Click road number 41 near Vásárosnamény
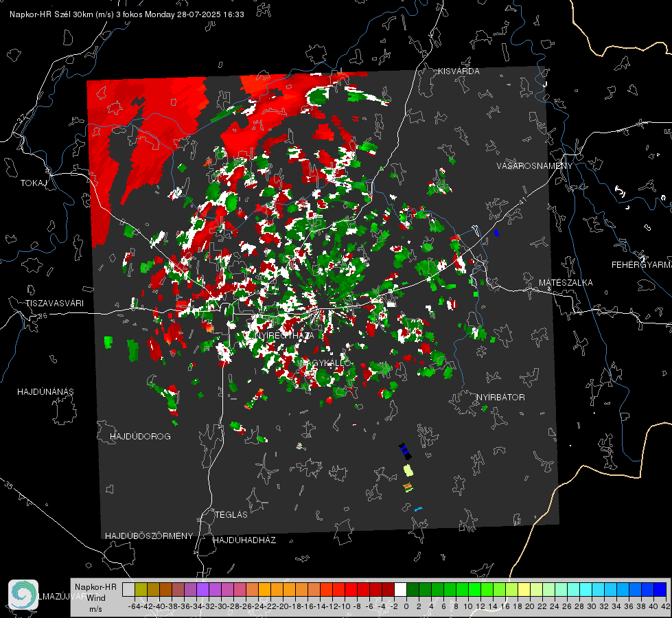The height and width of the screenshot is (618, 672). coord(522,201)
